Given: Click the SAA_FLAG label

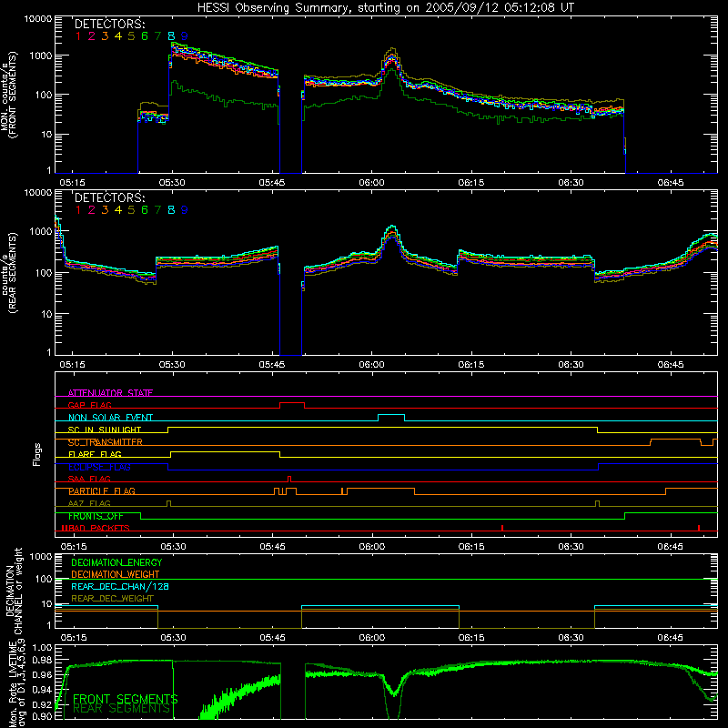Looking at the screenshot, I should (x=89, y=479).
